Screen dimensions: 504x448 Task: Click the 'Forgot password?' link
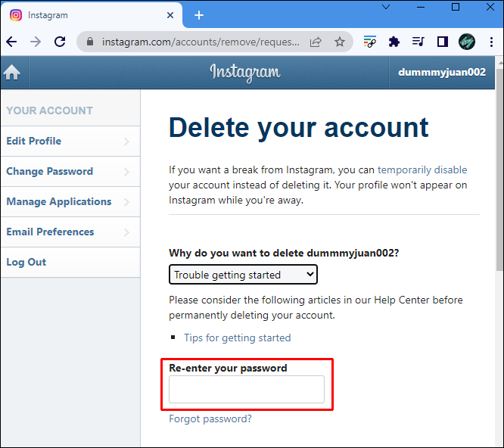tap(210, 418)
